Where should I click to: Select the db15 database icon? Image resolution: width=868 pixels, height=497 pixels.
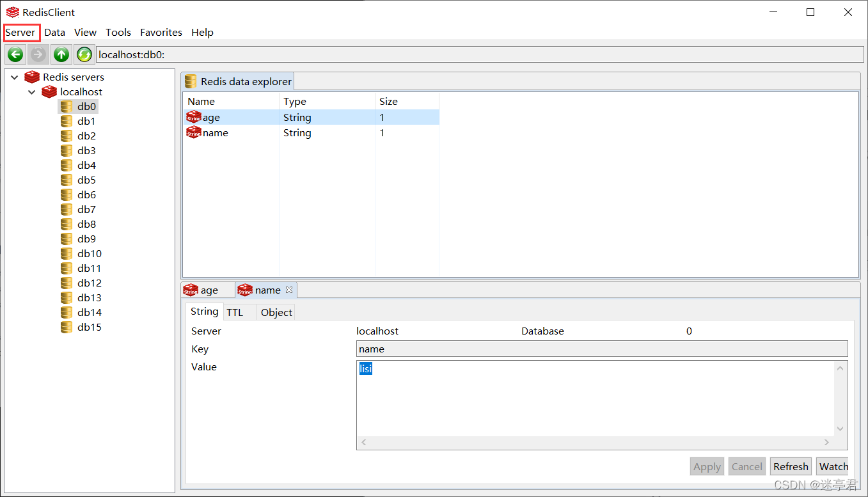point(67,327)
